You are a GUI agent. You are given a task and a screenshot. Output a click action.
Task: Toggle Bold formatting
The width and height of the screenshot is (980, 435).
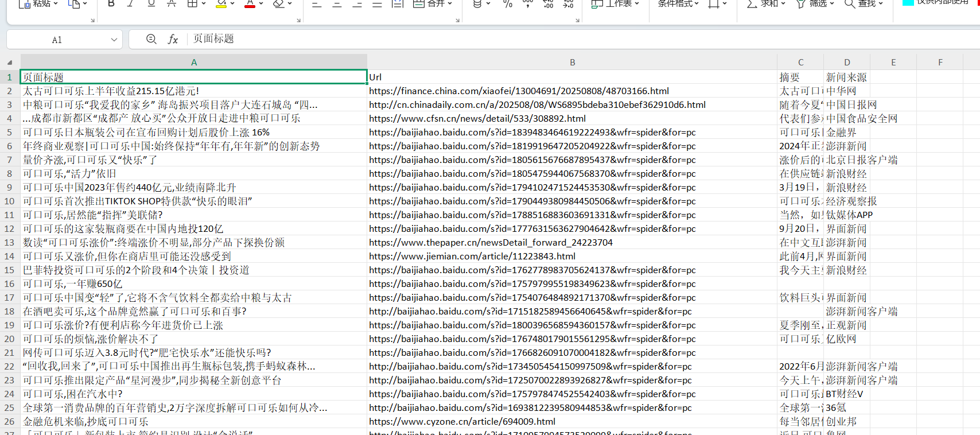click(111, 3)
